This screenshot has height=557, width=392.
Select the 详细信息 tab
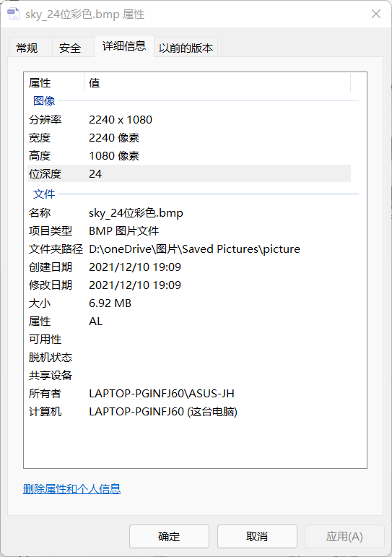pyautogui.click(x=124, y=46)
